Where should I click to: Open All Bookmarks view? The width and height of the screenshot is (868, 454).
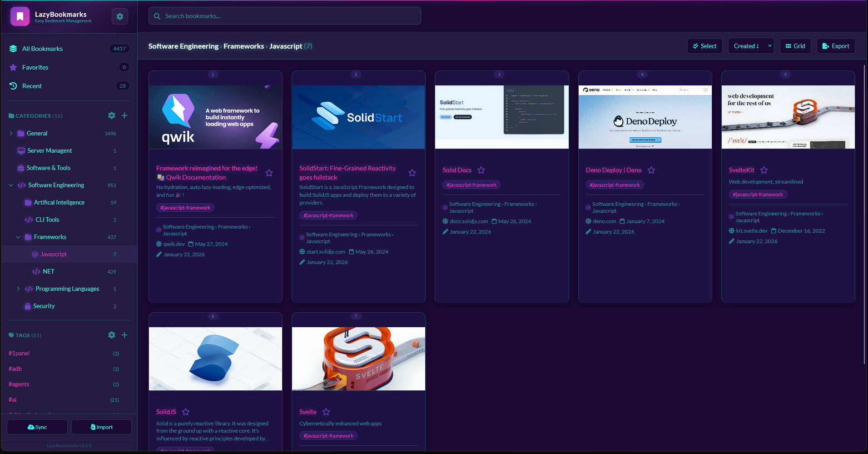(x=69, y=49)
